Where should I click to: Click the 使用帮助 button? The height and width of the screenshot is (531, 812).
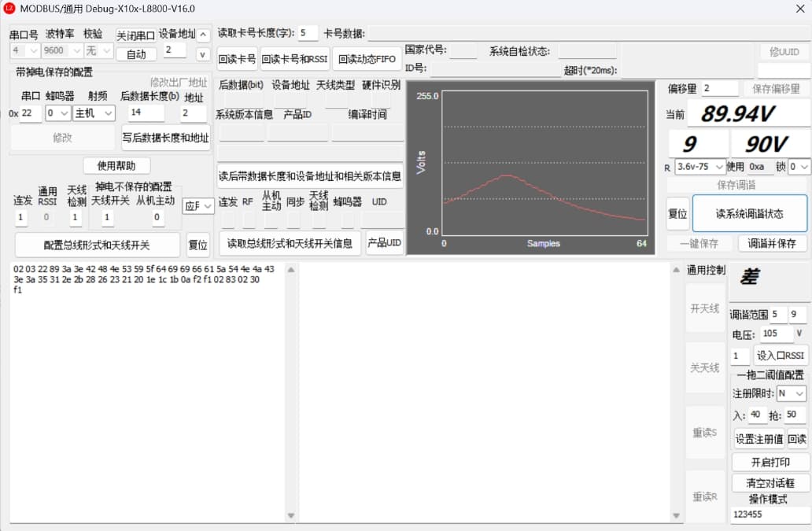click(x=116, y=166)
